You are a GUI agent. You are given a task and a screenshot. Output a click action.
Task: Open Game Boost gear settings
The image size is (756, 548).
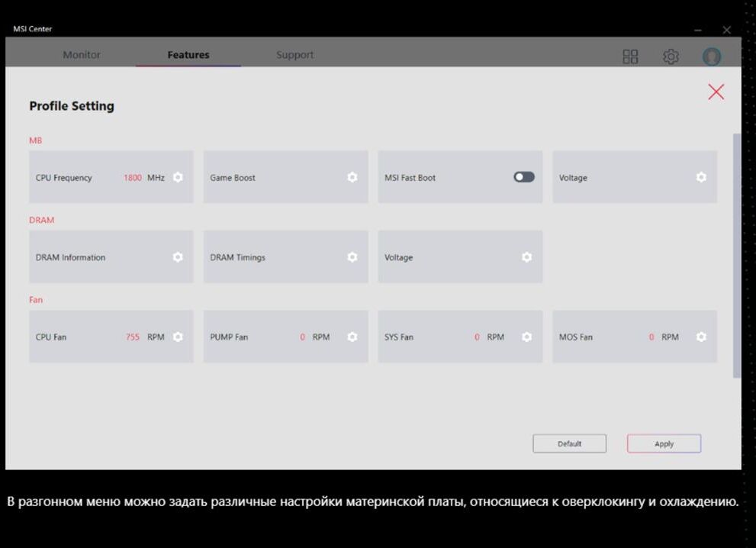352,177
